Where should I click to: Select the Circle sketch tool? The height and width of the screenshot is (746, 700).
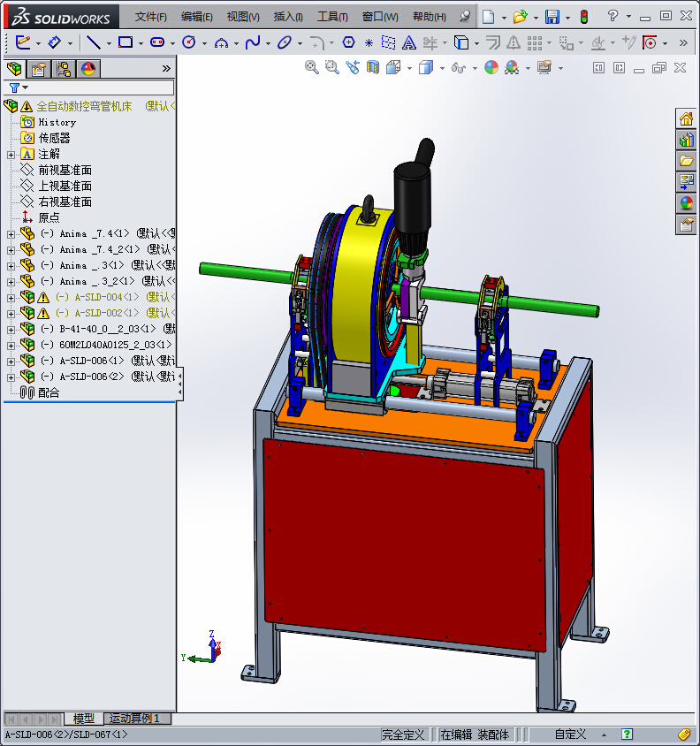189,42
